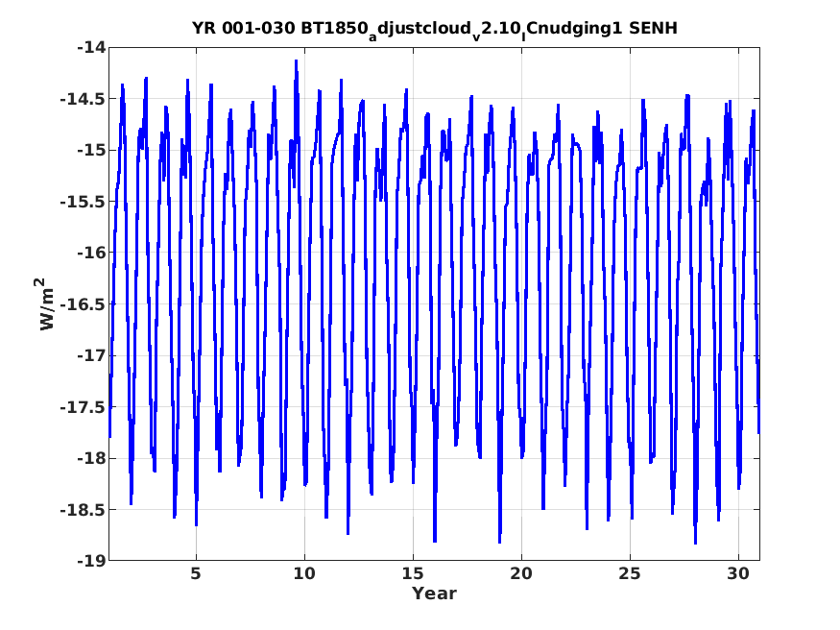The height and width of the screenshot is (630, 840).
Task: Click the y-axis tick label '-14.5'
Action: (x=83, y=99)
